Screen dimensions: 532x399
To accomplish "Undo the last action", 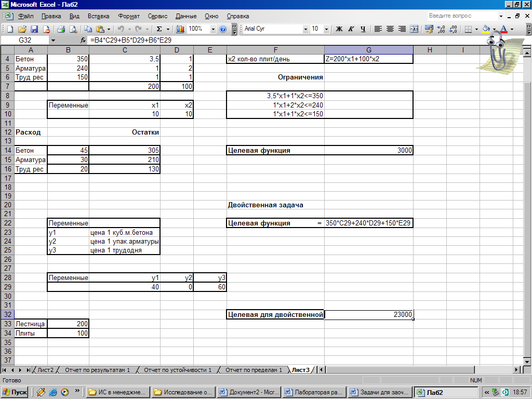I will click(121, 29).
